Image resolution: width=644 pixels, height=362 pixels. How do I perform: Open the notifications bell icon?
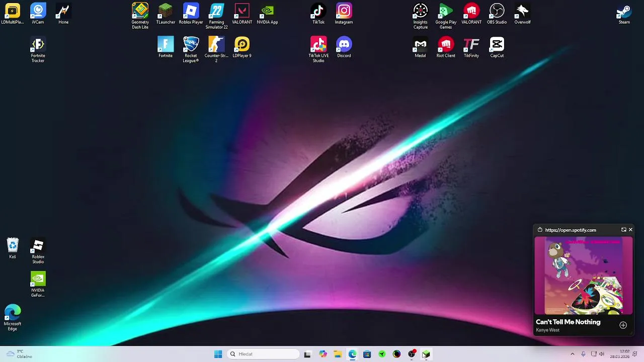pyautogui.click(x=636, y=354)
